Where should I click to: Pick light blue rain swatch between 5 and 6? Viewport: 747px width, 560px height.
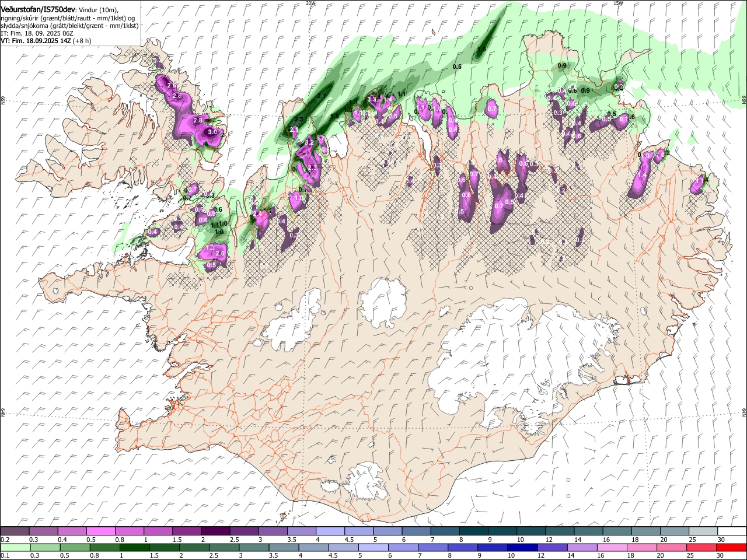373,547
